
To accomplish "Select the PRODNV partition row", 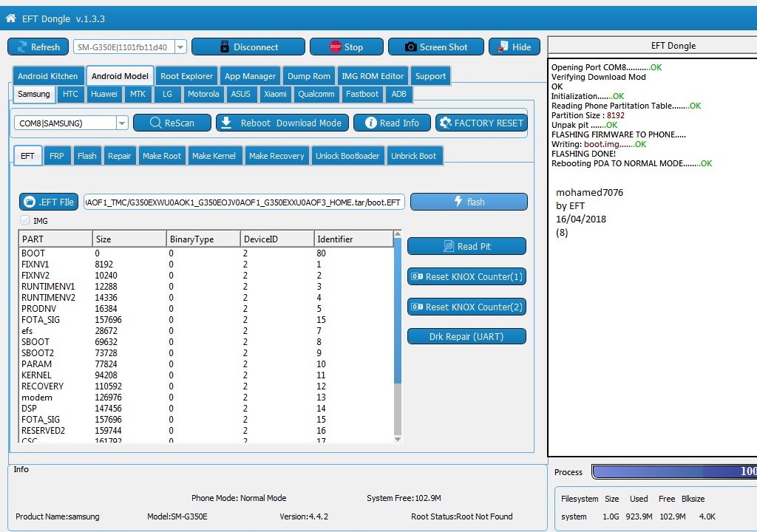I will (x=206, y=308).
